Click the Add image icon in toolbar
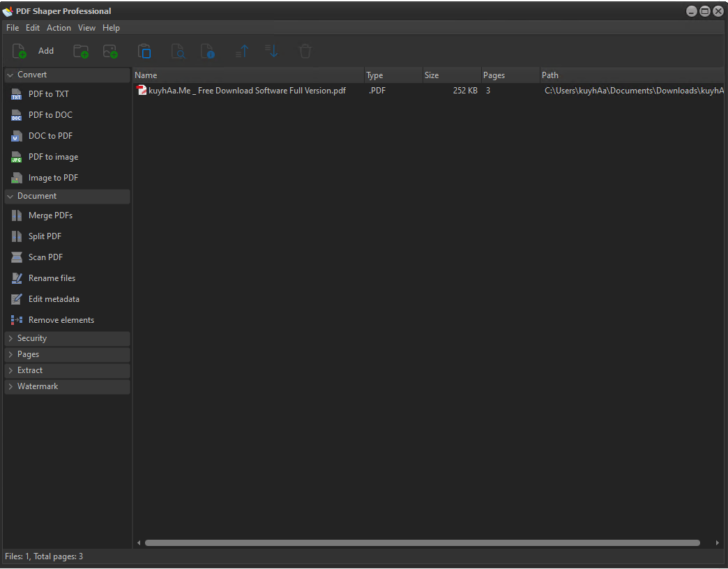The height and width of the screenshot is (569, 728). [110, 51]
